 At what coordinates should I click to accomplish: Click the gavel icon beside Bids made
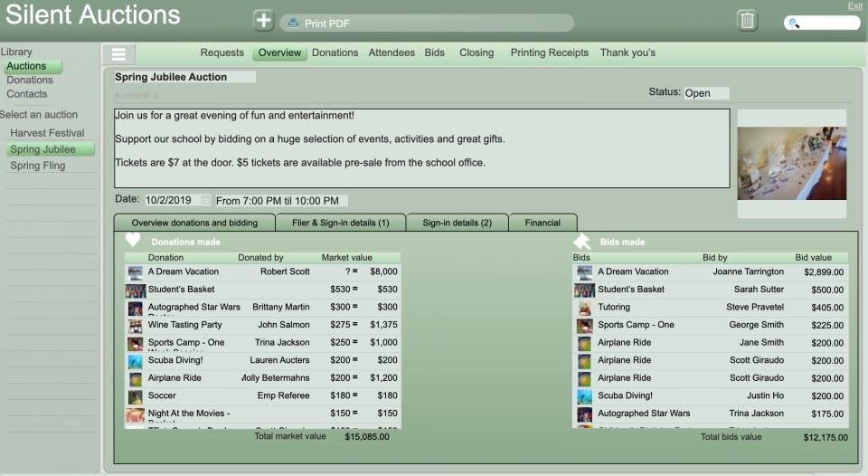(x=581, y=242)
